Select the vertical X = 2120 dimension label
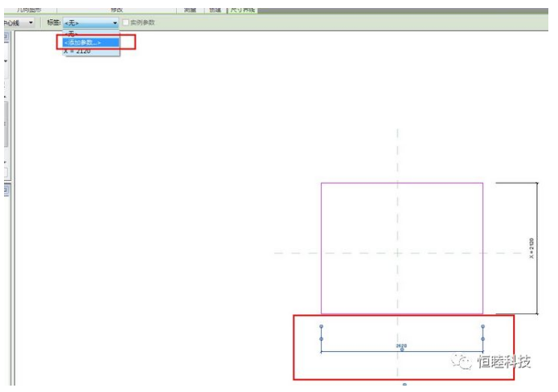 tap(531, 248)
